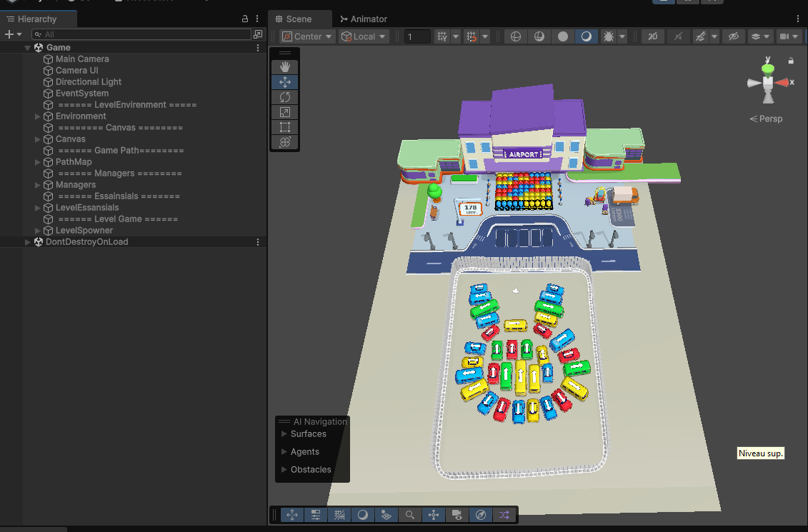808x532 pixels.
Task: Toggle the scene gizmo lock icon
Action: 791,61
